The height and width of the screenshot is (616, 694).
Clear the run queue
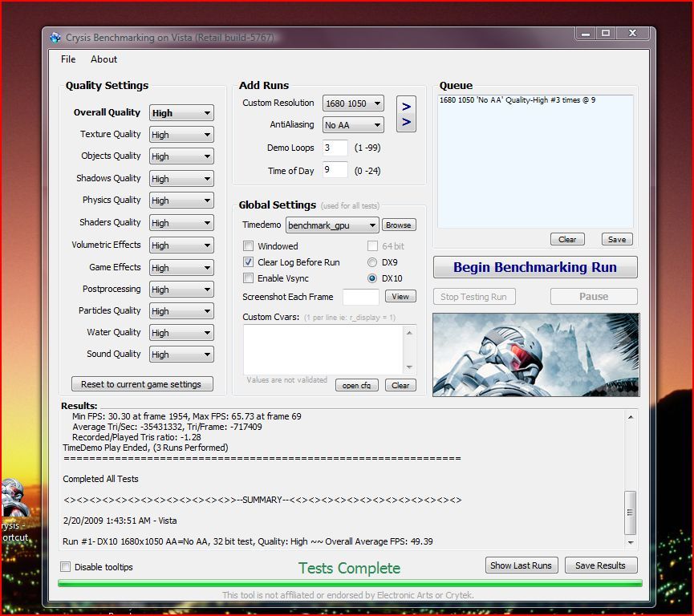click(567, 239)
